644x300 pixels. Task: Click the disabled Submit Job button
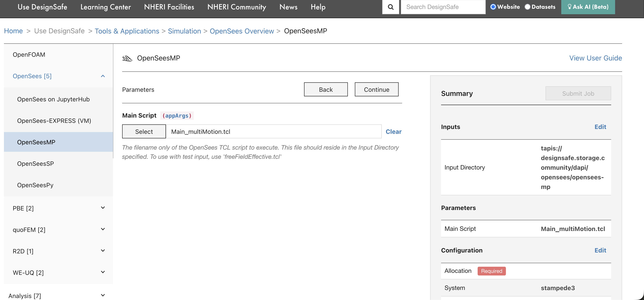(578, 94)
